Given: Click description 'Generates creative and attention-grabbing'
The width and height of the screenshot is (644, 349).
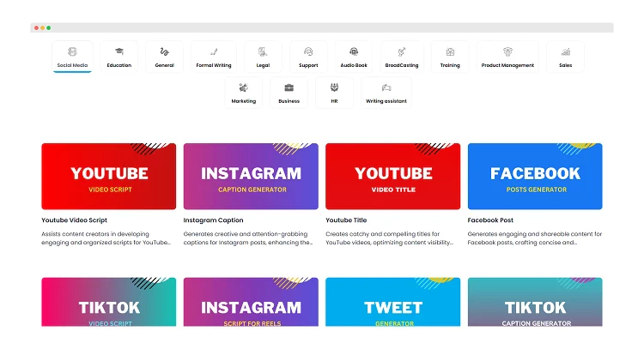Looking at the screenshot, I should [x=248, y=238].
